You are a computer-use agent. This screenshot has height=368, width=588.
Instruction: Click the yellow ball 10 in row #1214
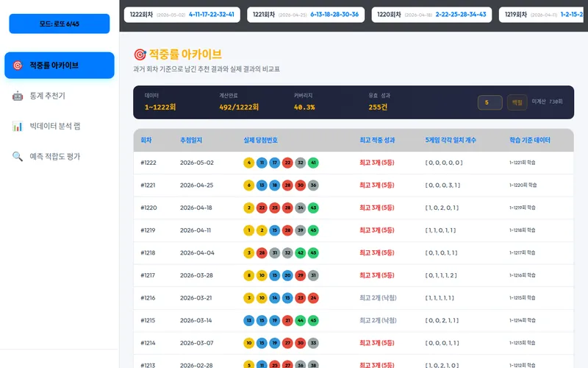[x=248, y=343]
